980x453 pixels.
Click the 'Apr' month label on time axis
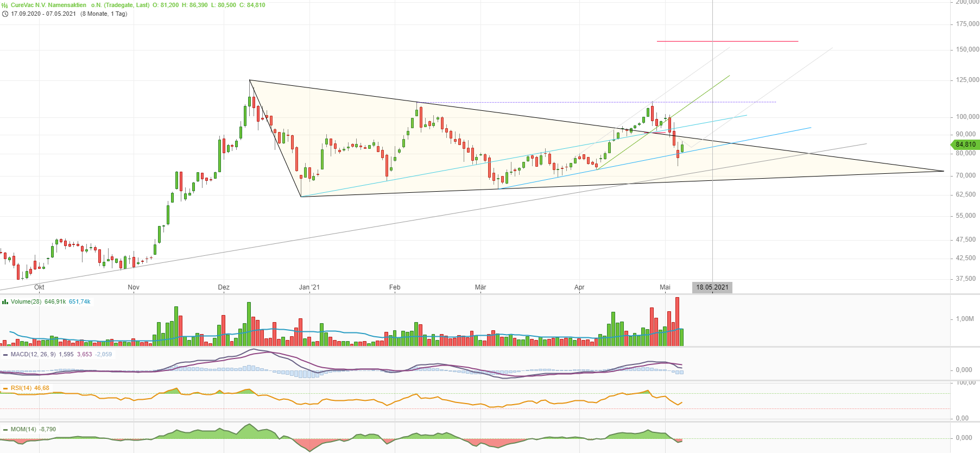pyautogui.click(x=579, y=287)
